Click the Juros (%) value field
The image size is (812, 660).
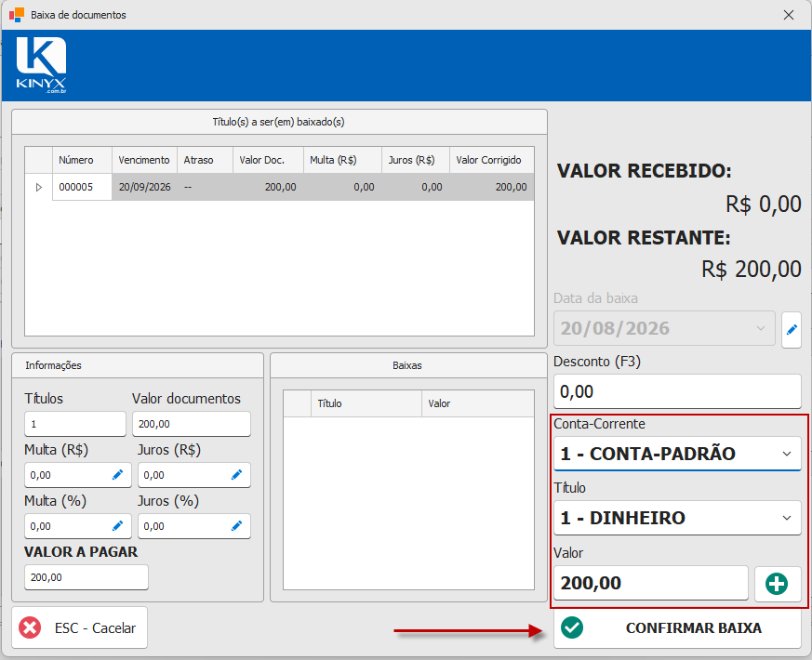coord(194,526)
